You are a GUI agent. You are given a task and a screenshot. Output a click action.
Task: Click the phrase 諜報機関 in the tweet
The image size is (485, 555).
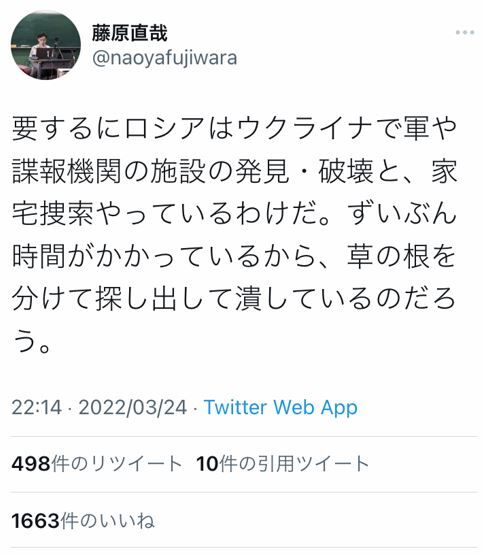point(67,171)
